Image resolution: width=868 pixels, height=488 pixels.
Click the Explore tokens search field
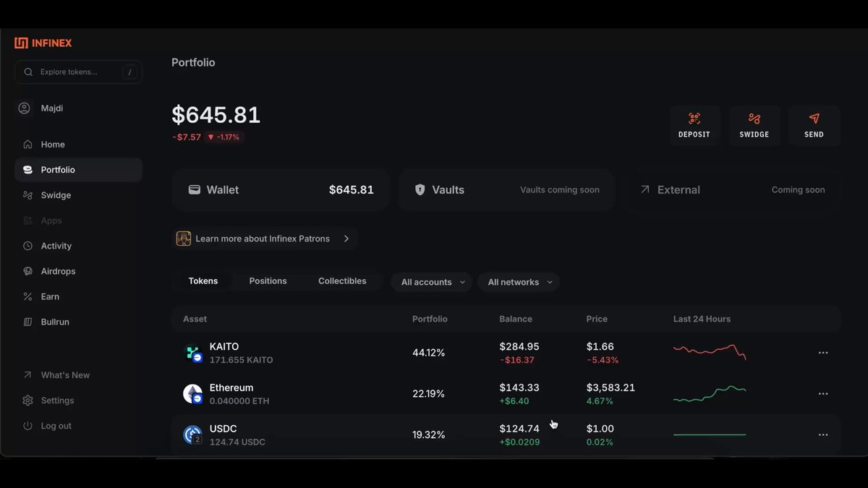78,72
